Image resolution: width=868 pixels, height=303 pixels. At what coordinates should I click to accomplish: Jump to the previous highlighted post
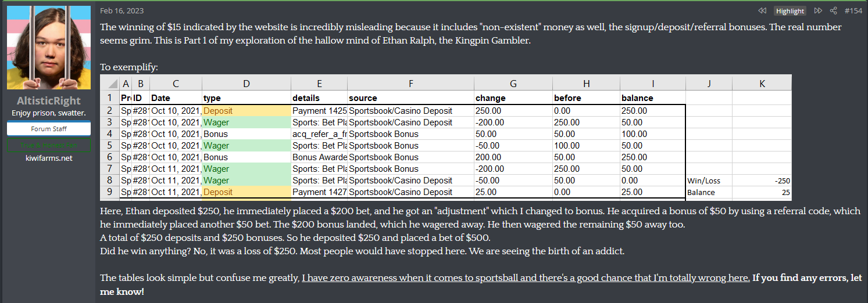pyautogui.click(x=762, y=11)
